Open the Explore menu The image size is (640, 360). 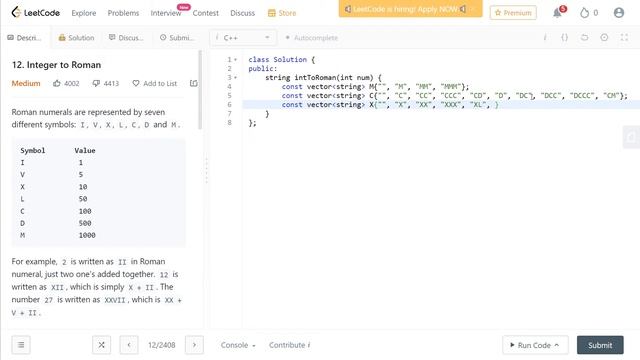tap(84, 13)
